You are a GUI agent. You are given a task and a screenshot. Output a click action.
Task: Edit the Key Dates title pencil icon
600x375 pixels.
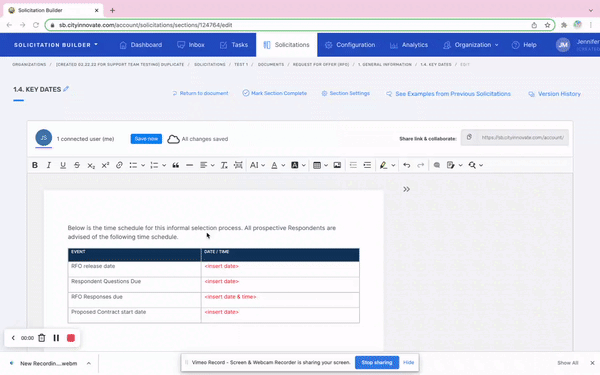point(66,89)
